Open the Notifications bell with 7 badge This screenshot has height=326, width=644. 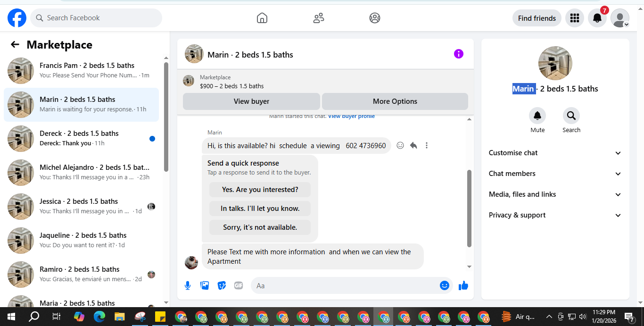[597, 18]
